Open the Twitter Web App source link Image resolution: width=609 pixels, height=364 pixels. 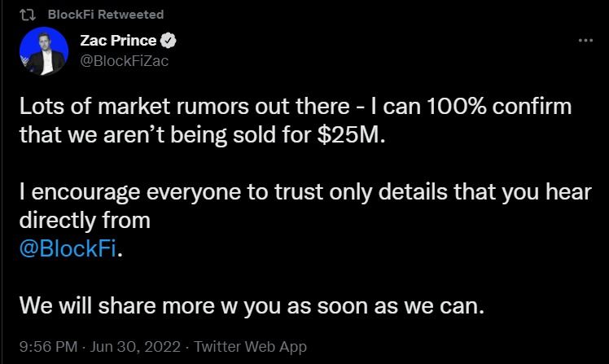point(251,347)
